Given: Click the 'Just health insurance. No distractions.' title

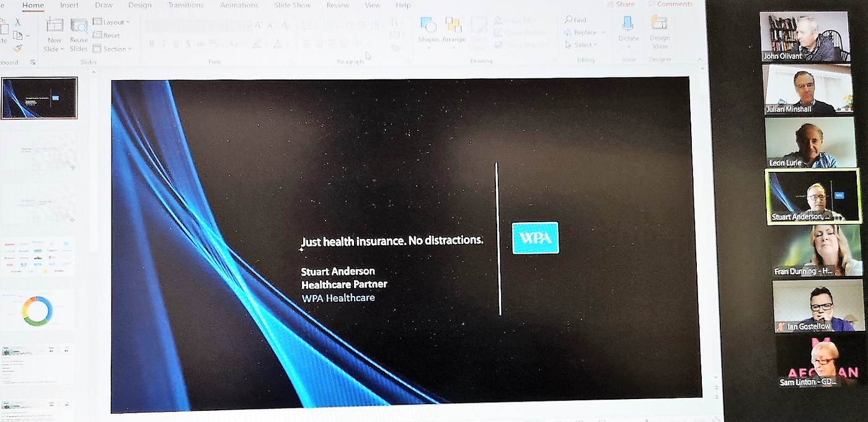Looking at the screenshot, I should click(392, 241).
